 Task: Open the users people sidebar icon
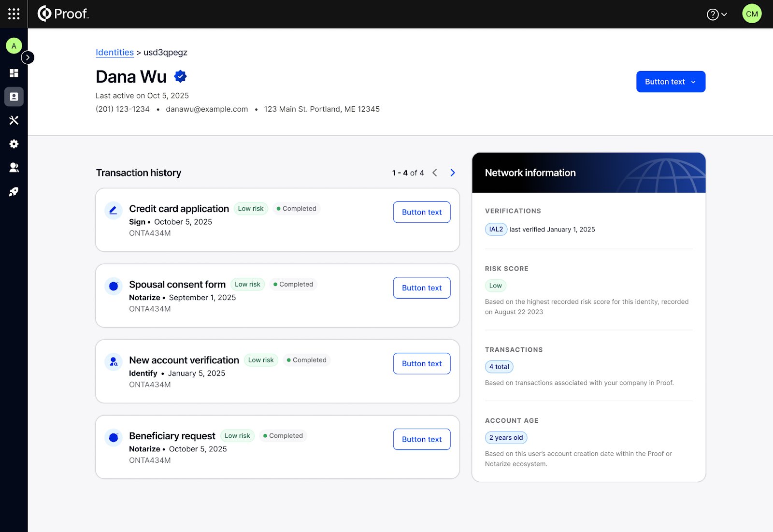14,168
